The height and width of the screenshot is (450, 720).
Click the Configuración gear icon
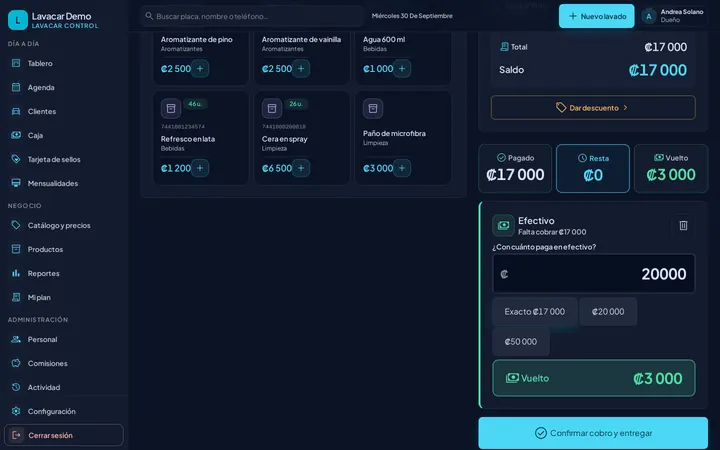tap(16, 411)
